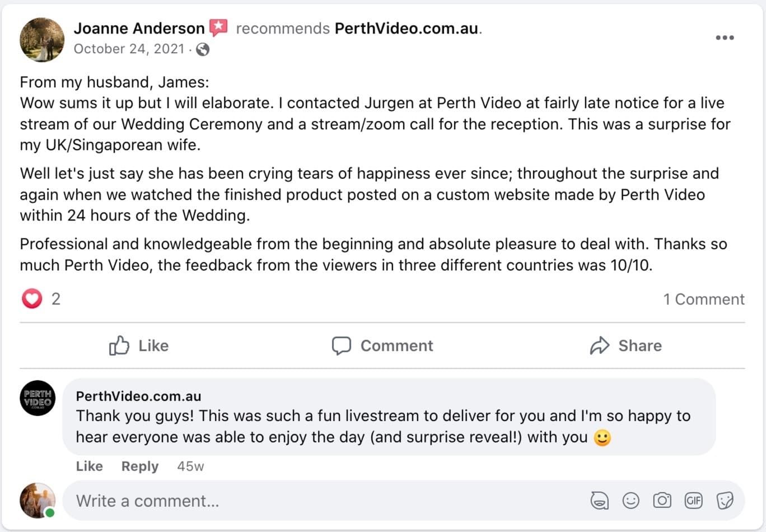This screenshot has height=532, width=766.
Task: Click the Comment button under the post
Action: coord(382,346)
